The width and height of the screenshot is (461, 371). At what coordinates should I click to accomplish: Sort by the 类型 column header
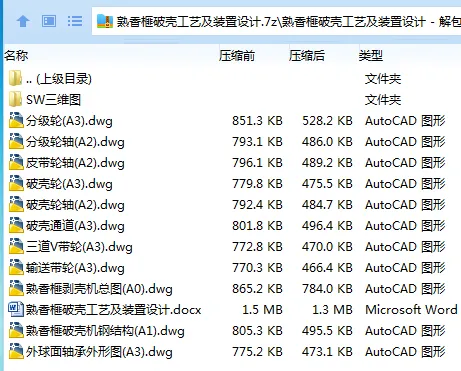(371, 55)
